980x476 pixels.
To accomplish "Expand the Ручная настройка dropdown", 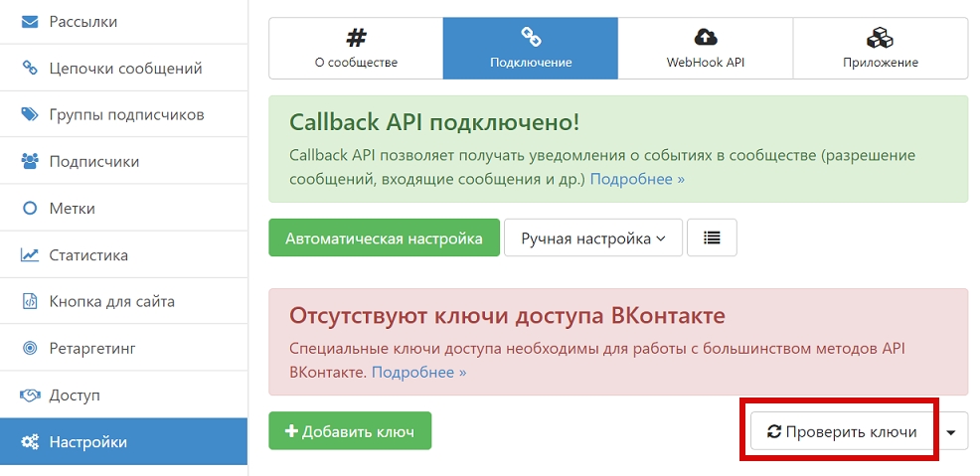I will [592, 238].
